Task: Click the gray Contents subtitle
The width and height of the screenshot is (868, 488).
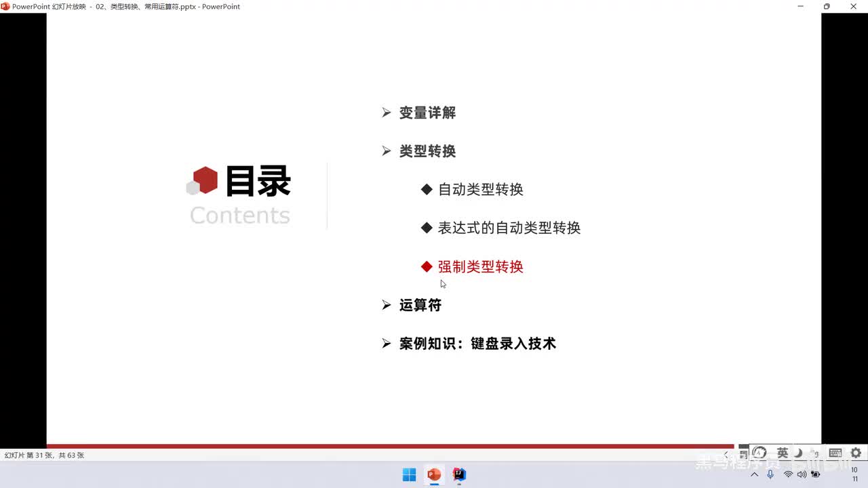Action: [x=240, y=216]
